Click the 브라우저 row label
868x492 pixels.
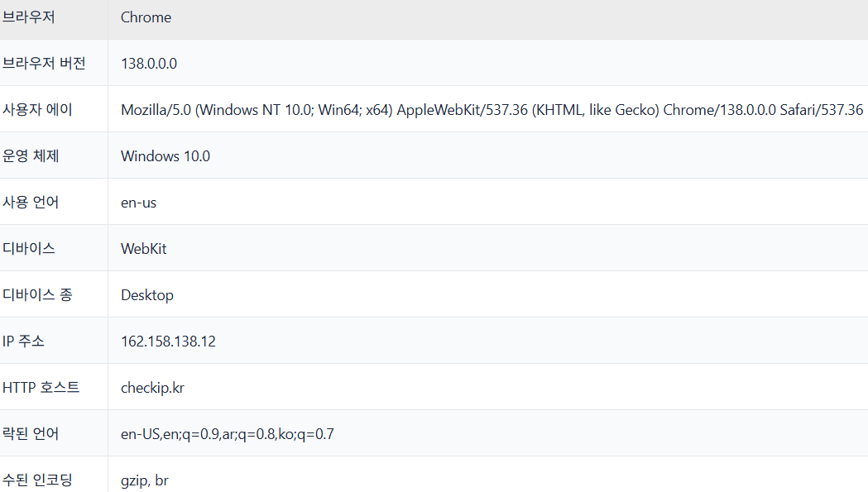click(28, 17)
